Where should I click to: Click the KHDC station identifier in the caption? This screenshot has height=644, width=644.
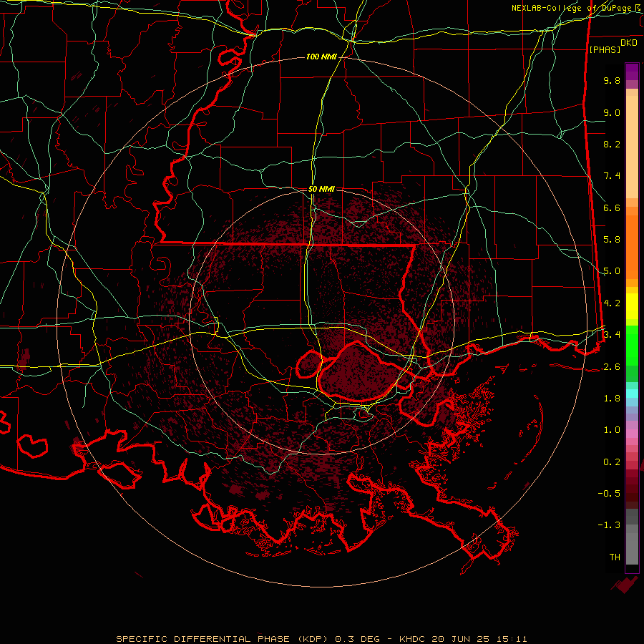413,639
